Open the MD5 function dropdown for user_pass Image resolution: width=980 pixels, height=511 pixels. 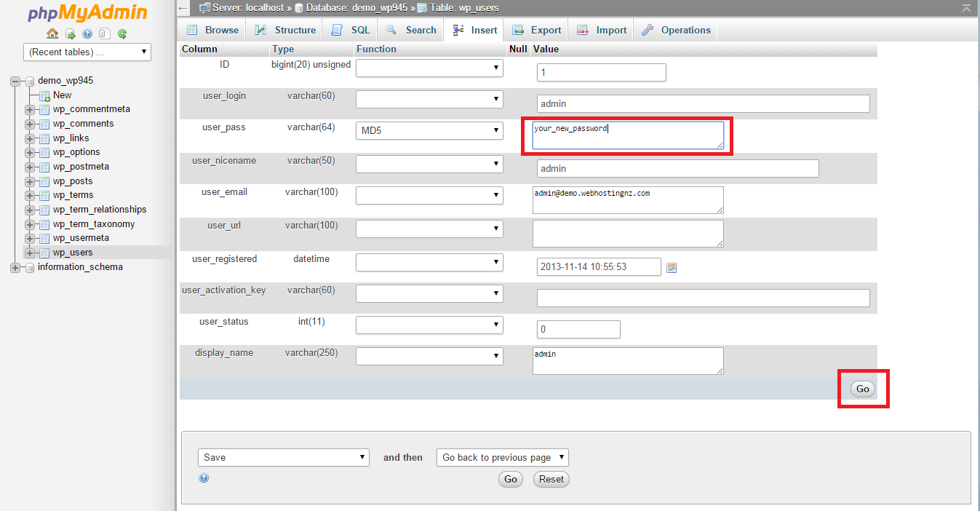coord(429,131)
